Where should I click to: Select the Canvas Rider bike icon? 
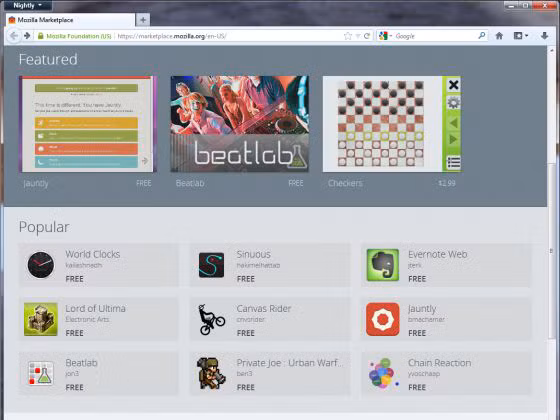(x=211, y=319)
